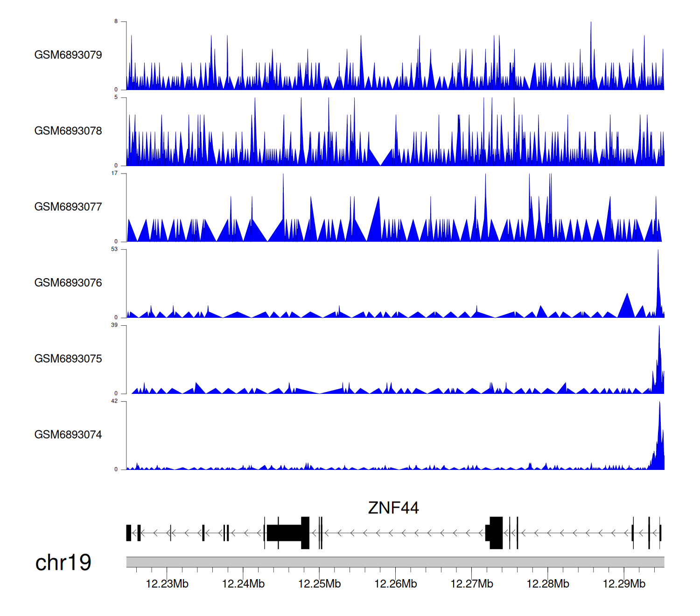Select the GSM6893076 track label
The image size is (700, 616).
tap(68, 283)
